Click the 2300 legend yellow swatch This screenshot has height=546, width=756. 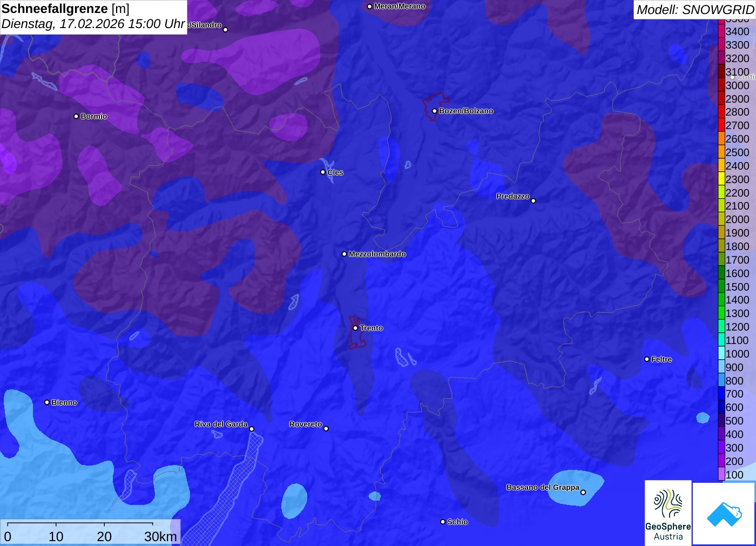click(x=721, y=179)
